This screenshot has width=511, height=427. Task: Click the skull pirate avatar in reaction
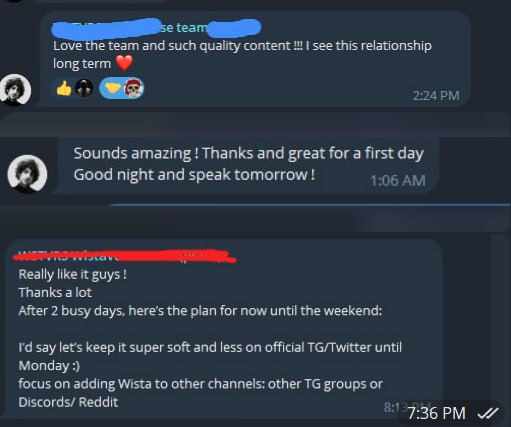click(133, 88)
